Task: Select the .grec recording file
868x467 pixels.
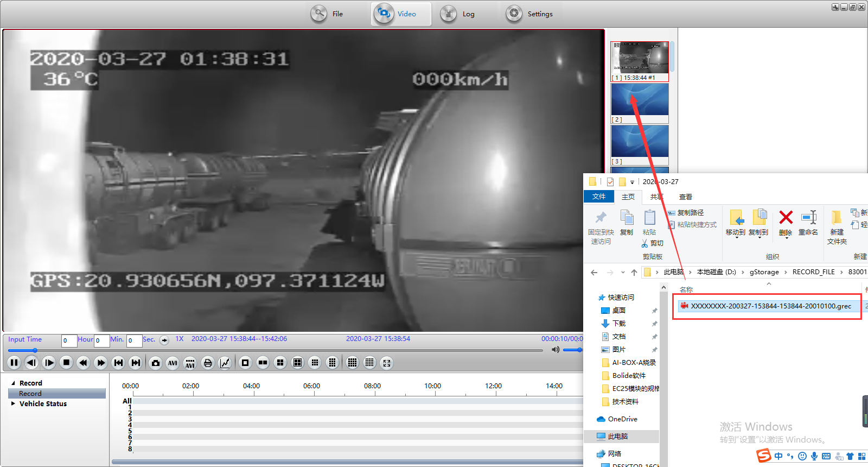Action: tap(769, 306)
